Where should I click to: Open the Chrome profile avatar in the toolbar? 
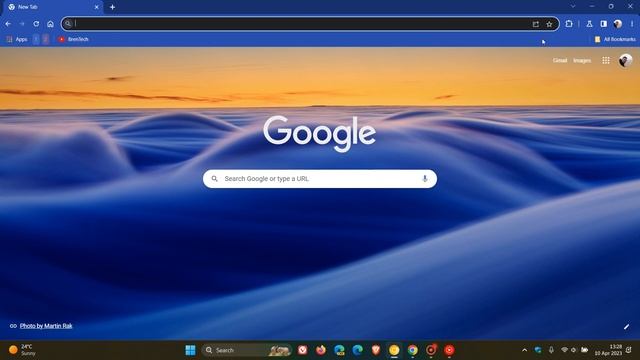[x=618, y=24]
